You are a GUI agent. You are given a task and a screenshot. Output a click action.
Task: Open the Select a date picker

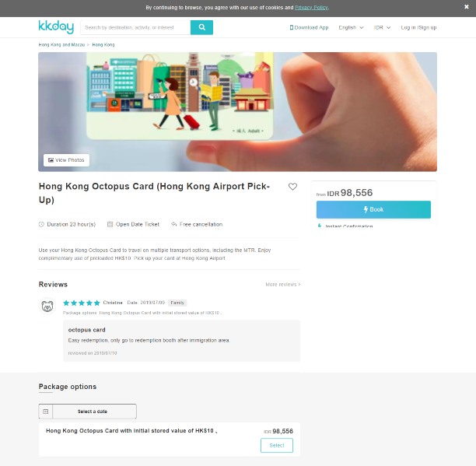coord(87,412)
